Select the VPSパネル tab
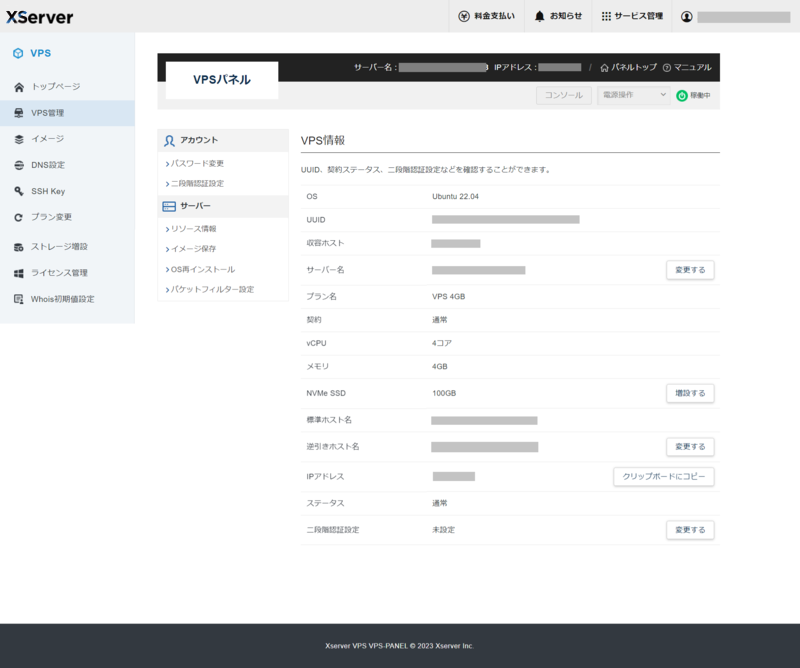 click(222, 80)
